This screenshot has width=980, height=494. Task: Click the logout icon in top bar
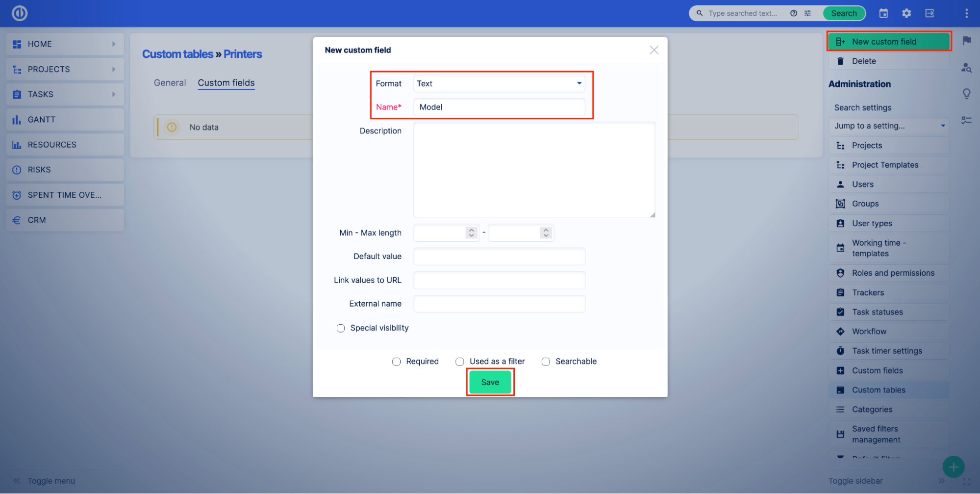tap(930, 13)
